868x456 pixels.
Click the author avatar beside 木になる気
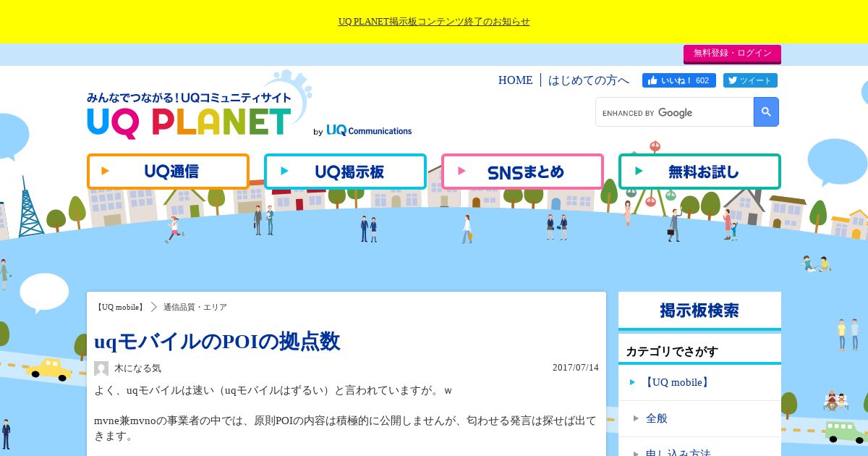point(101,368)
